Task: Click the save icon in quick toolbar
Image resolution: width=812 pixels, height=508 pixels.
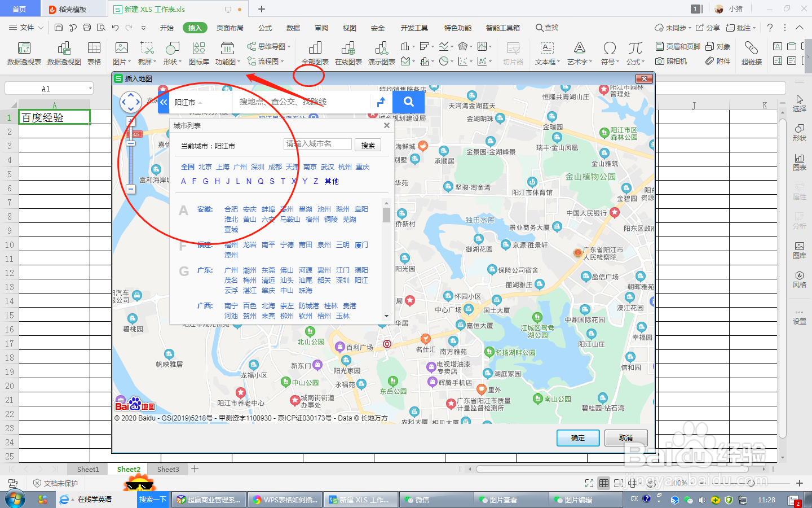Action: click(x=59, y=27)
